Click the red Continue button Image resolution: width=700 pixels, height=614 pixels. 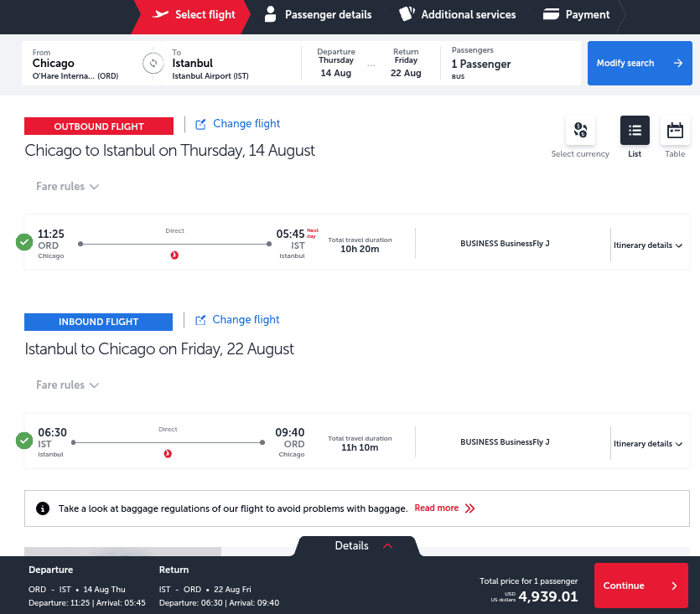(x=640, y=586)
